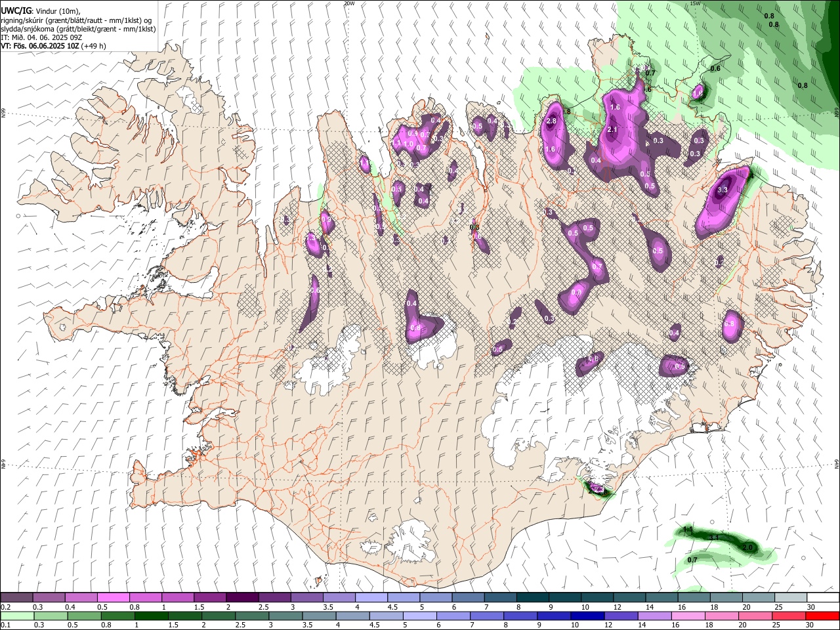Select the white swatch ending the upper legend
This screenshot has width=840, height=630.
pyautogui.click(x=822, y=598)
